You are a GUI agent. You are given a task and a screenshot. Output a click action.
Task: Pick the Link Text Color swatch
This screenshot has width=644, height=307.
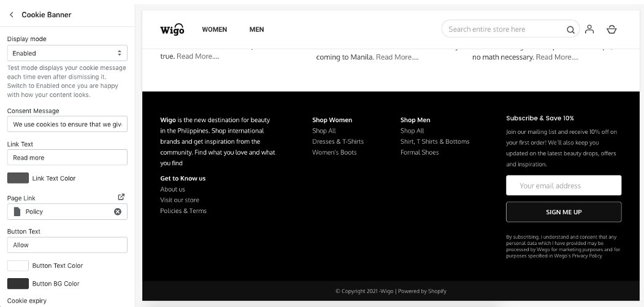[18, 178]
